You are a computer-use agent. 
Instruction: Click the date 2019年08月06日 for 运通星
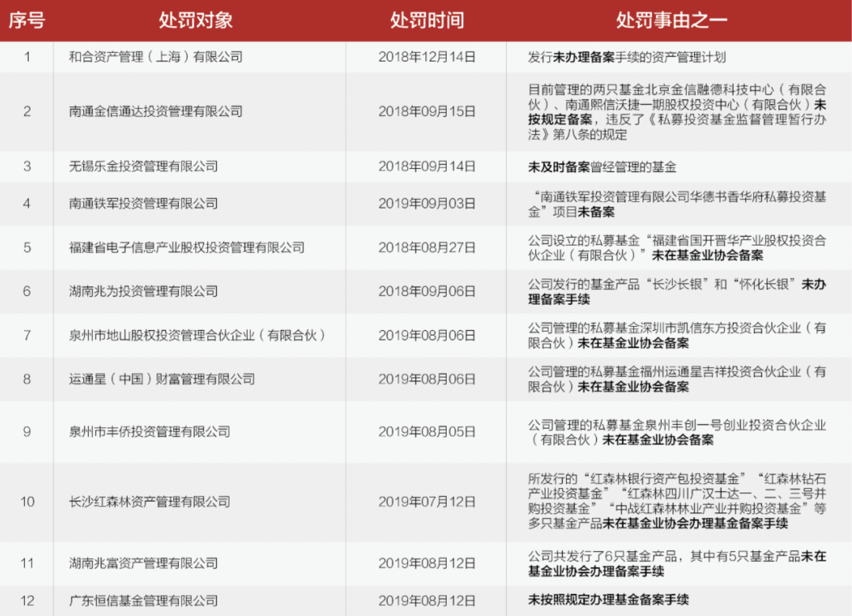click(426, 379)
